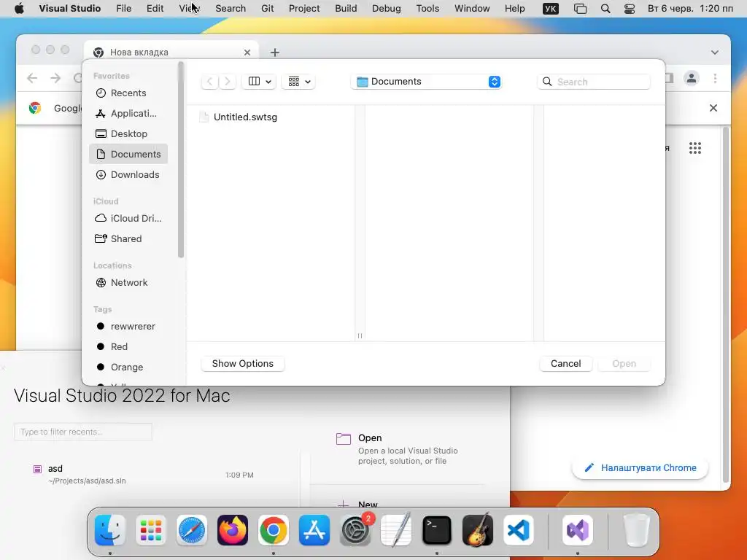
Task: Select Network in sidebar
Action: (128, 282)
